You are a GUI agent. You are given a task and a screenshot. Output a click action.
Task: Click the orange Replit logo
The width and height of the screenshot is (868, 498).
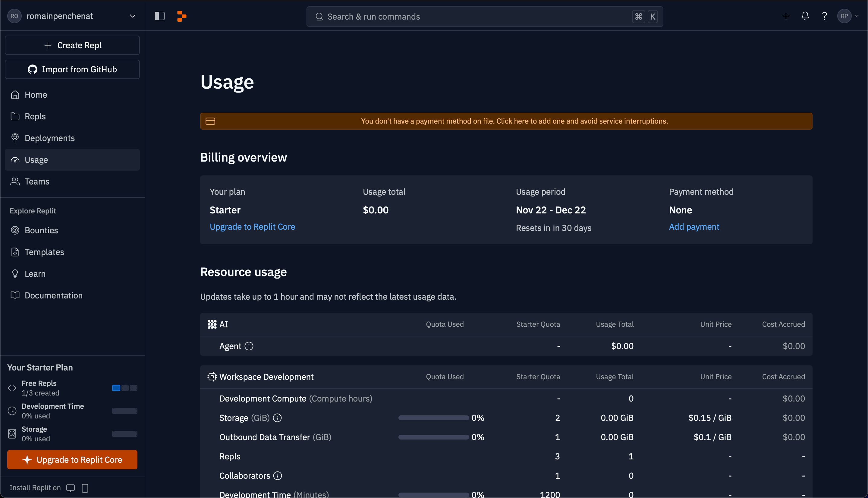pos(181,16)
